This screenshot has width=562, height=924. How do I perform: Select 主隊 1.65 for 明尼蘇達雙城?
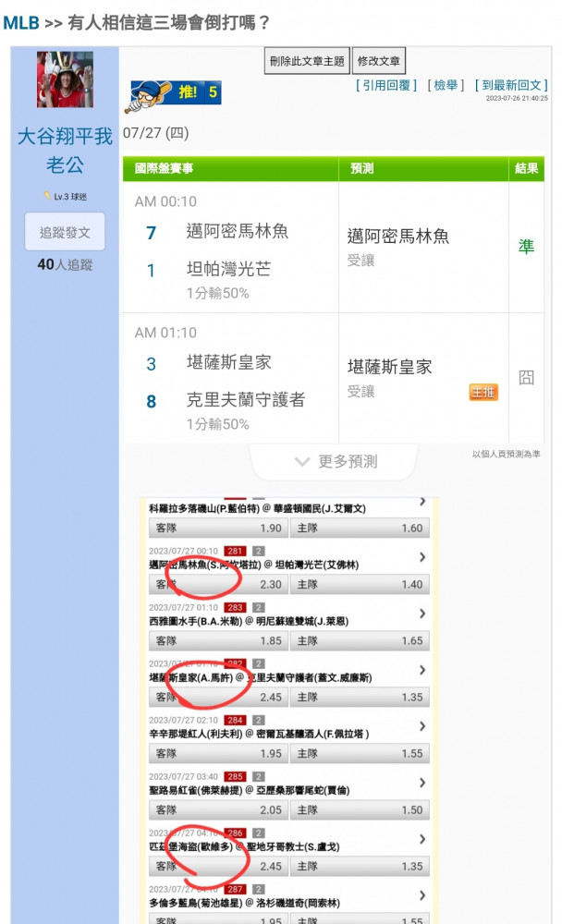(360, 640)
